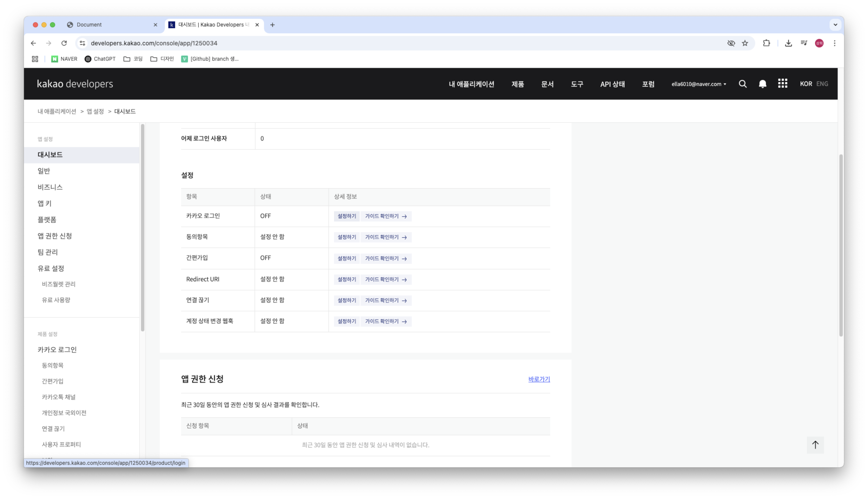
Task: Open the [Github] branch bookmark
Action: [210, 59]
